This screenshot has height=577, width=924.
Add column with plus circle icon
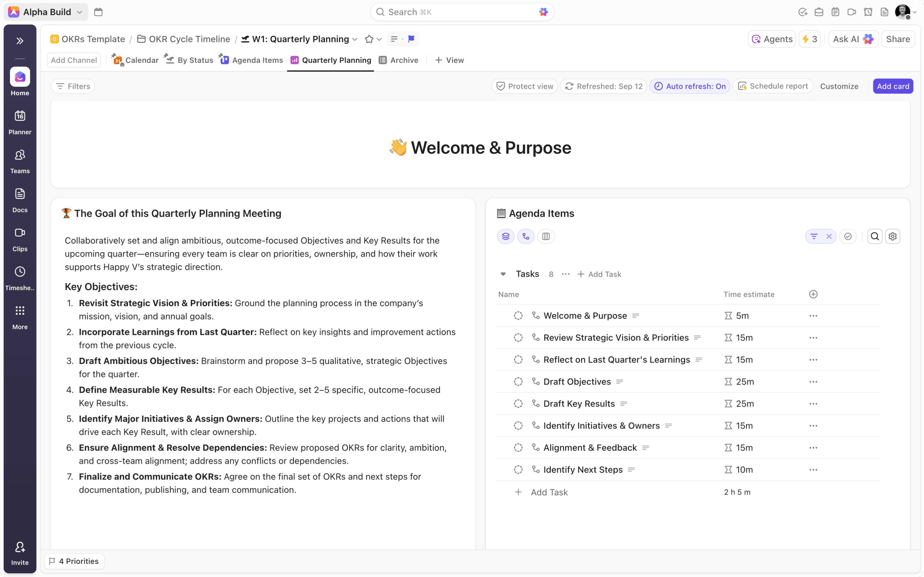[x=813, y=294]
